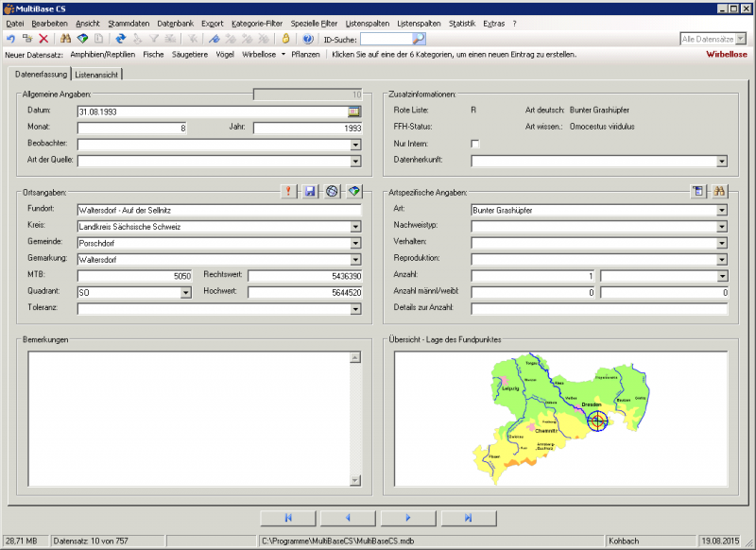Click the binoculars icon in Artspezifische Angaben
Screen dimensions: 756x550
(718, 191)
